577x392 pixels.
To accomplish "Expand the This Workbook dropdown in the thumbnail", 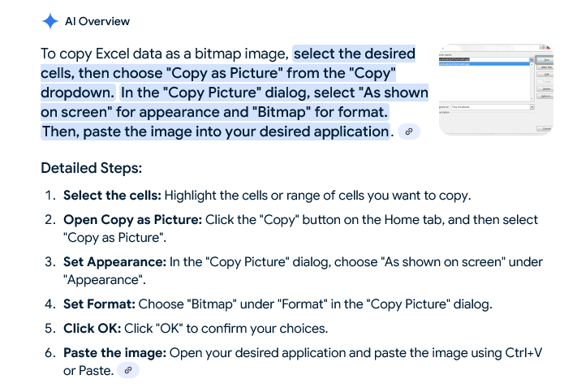I will click(x=532, y=106).
